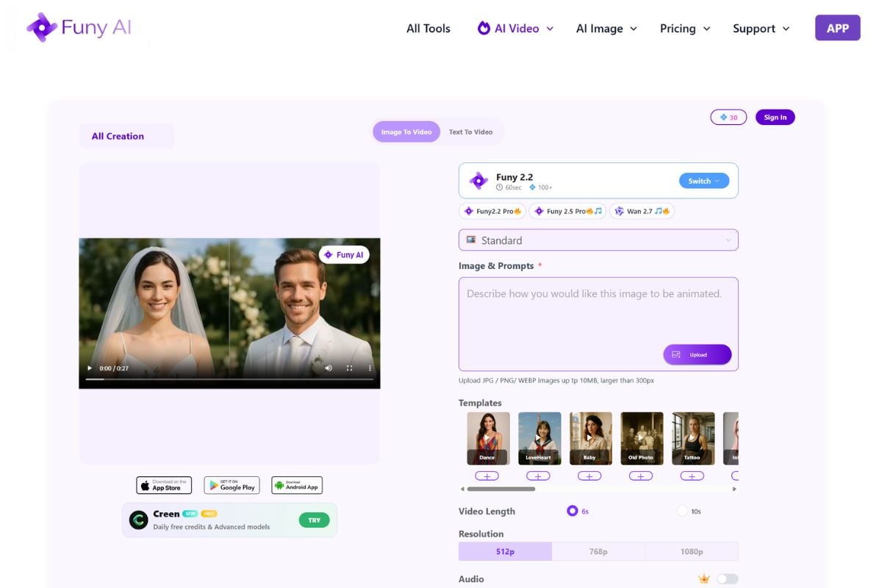This screenshot has width=882, height=588.
Task: Click the video progress bar
Action: [x=229, y=379]
